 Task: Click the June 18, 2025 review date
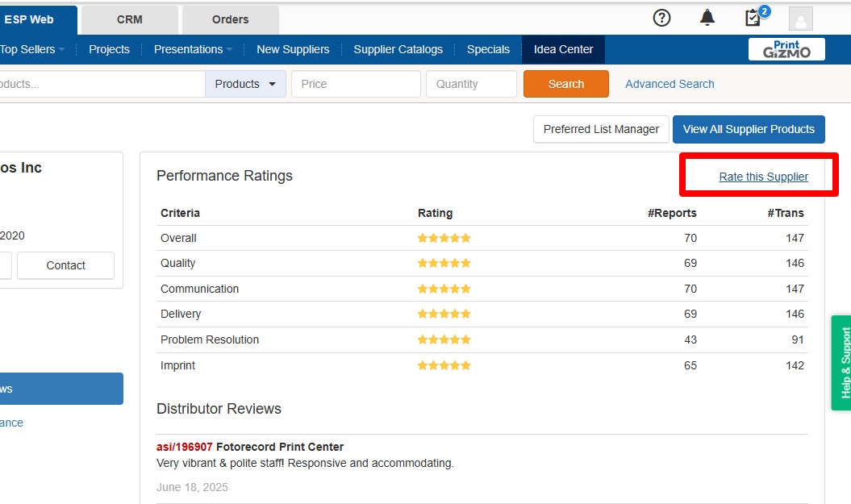192,487
